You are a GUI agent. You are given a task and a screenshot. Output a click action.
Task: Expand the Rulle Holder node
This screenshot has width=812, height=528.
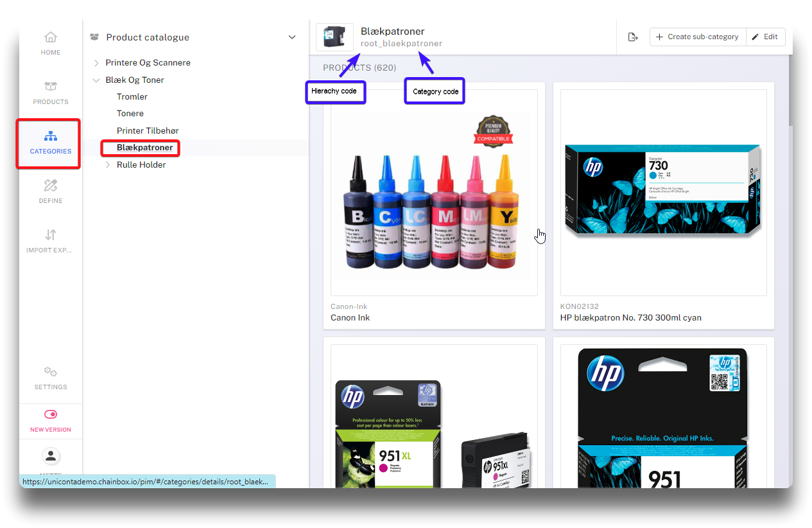click(108, 165)
